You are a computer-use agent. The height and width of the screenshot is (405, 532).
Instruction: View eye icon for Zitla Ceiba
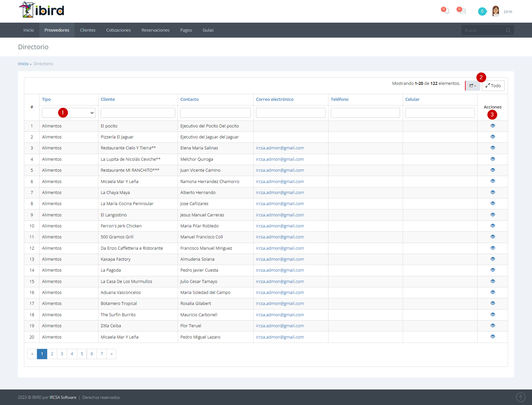[x=493, y=325]
